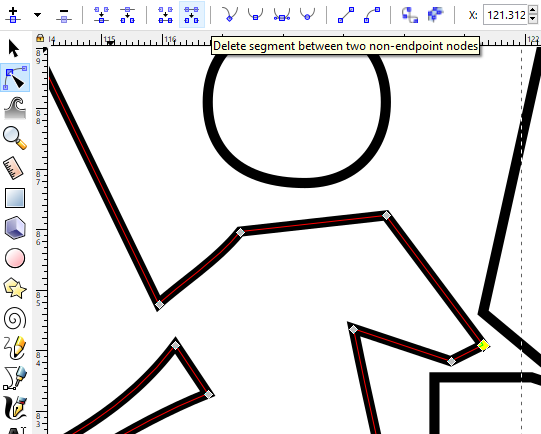Join the selected nodes
This screenshot has width=541, height=434.
[x=101, y=15]
